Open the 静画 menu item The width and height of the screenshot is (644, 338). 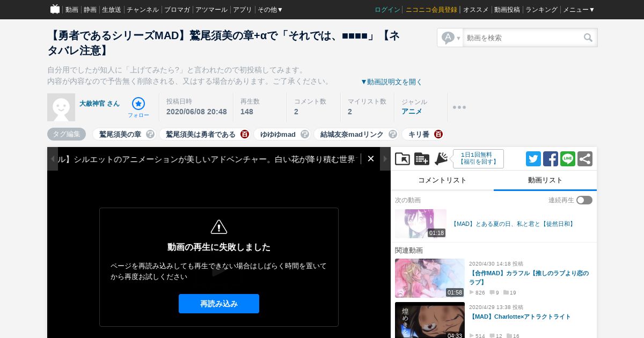click(90, 10)
